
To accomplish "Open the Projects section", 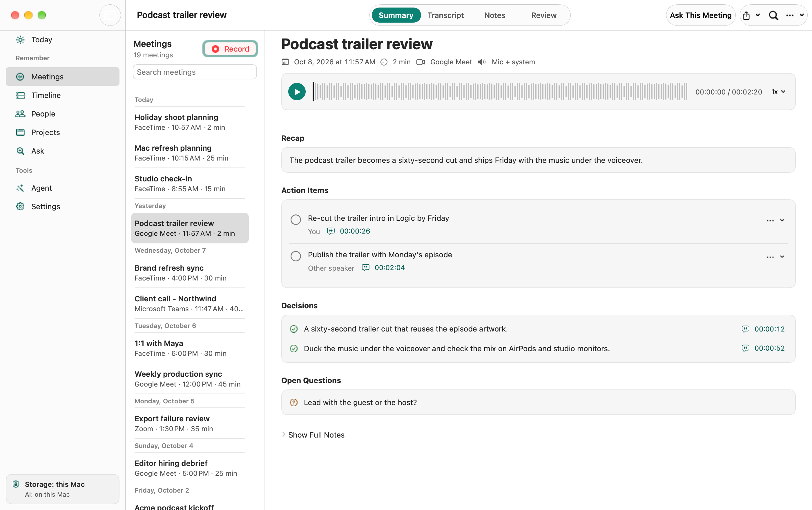I will [x=62, y=132].
